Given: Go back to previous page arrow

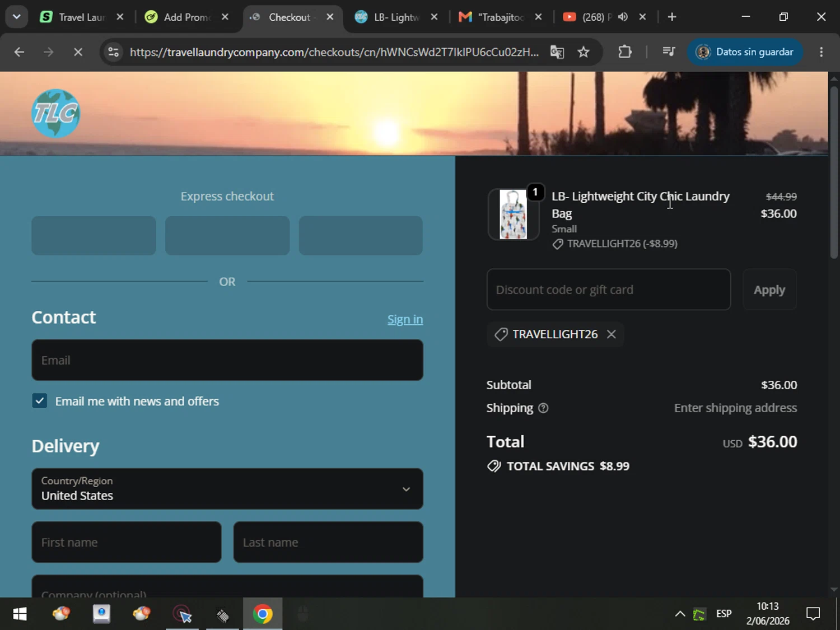Looking at the screenshot, I should point(19,52).
